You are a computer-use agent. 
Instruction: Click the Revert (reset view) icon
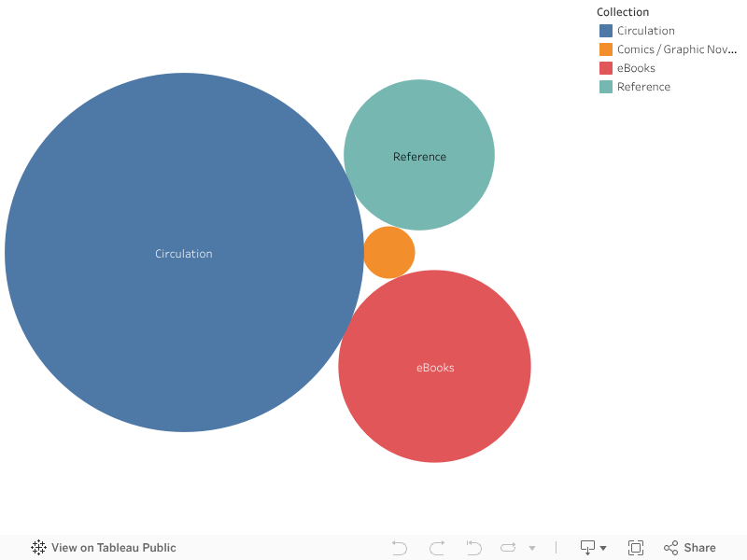[474, 548]
